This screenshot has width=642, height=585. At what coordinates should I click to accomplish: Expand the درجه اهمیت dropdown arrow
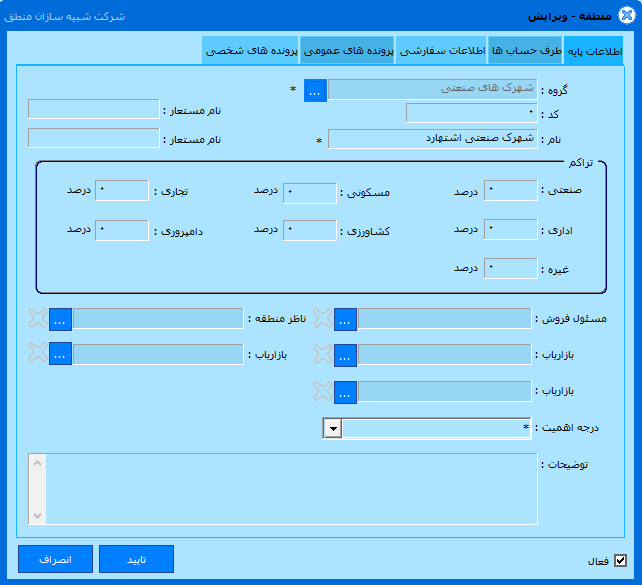click(x=333, y=429)
